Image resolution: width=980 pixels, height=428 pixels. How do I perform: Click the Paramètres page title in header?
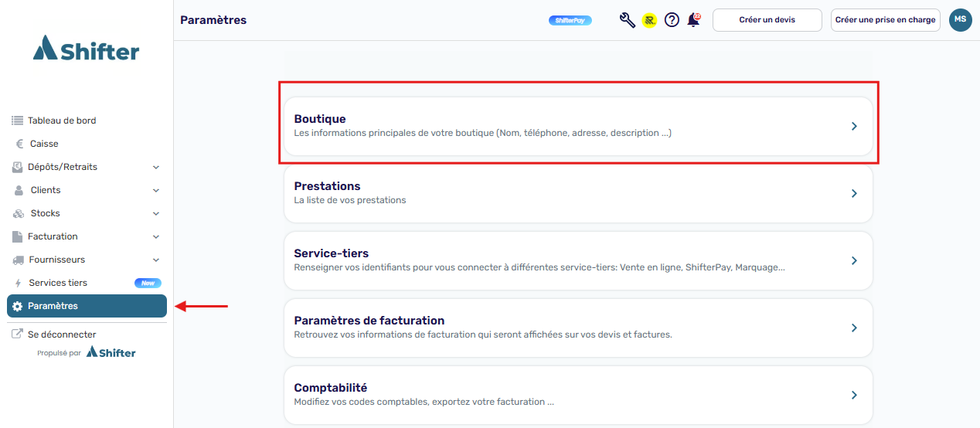213,20
